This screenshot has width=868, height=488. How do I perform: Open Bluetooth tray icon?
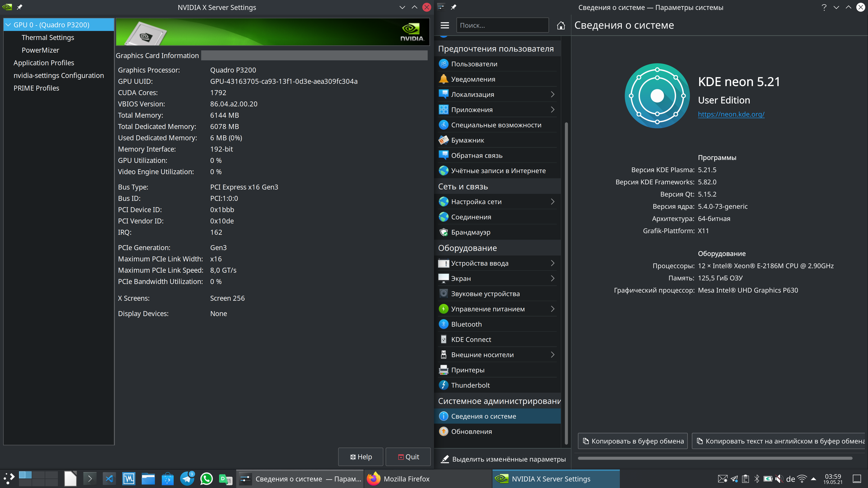(757, 479)
